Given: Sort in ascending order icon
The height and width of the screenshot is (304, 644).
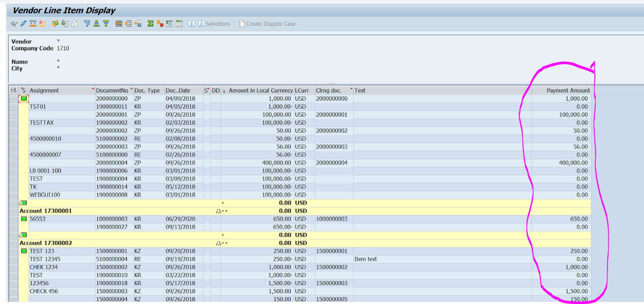Looking at the screenshot, I should click(97, 24).
